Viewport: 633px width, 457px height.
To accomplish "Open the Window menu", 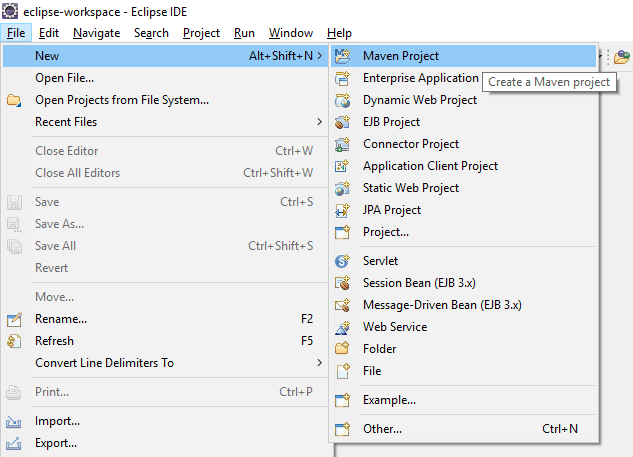I will 290,33.
